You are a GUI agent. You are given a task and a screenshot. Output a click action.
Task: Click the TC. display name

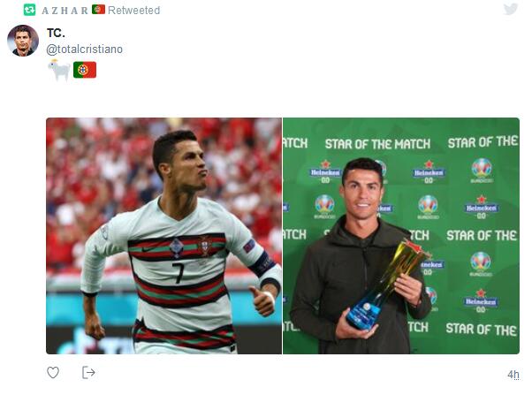(56, 33)
